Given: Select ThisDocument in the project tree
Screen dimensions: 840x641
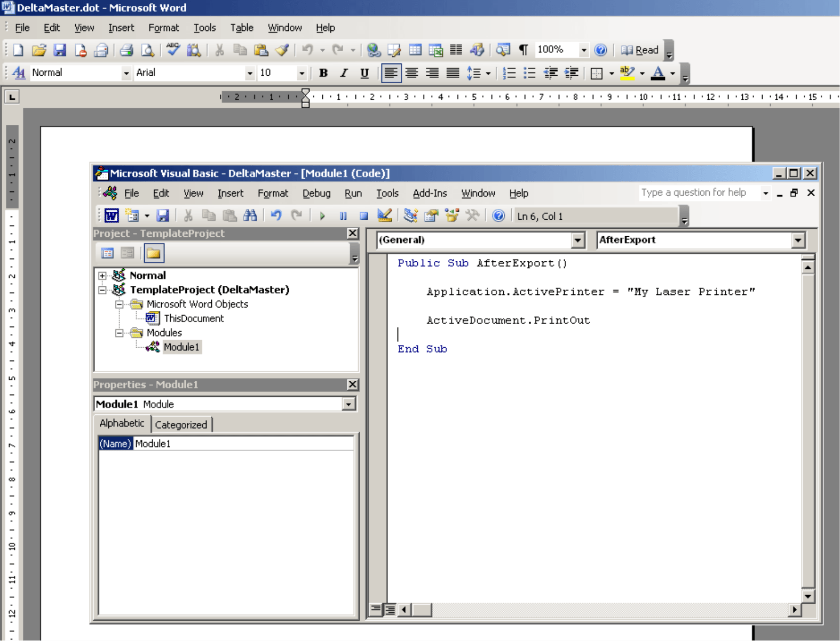Looking at the screenshot, I should click(194, 318).
